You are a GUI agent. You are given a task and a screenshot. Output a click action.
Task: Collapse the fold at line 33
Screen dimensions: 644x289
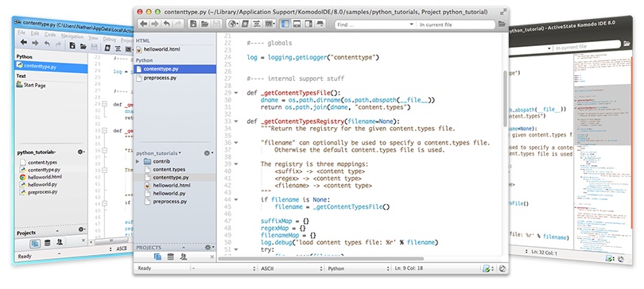point(236,121)
